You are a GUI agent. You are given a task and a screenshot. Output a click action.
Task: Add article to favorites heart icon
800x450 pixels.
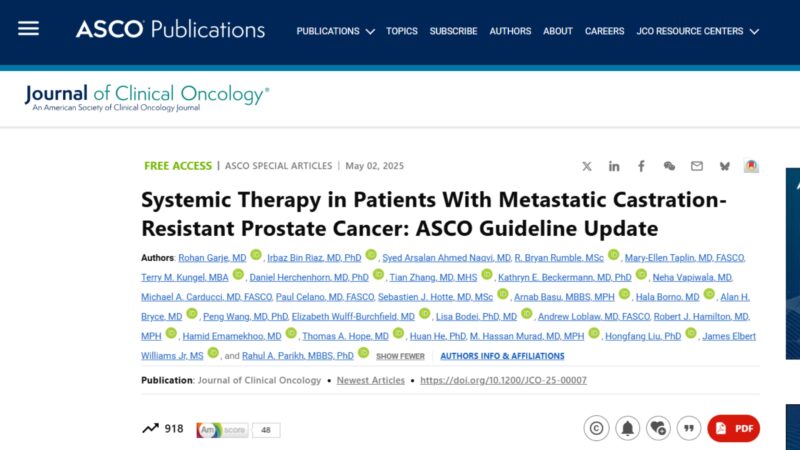click(x=658, y=428)
